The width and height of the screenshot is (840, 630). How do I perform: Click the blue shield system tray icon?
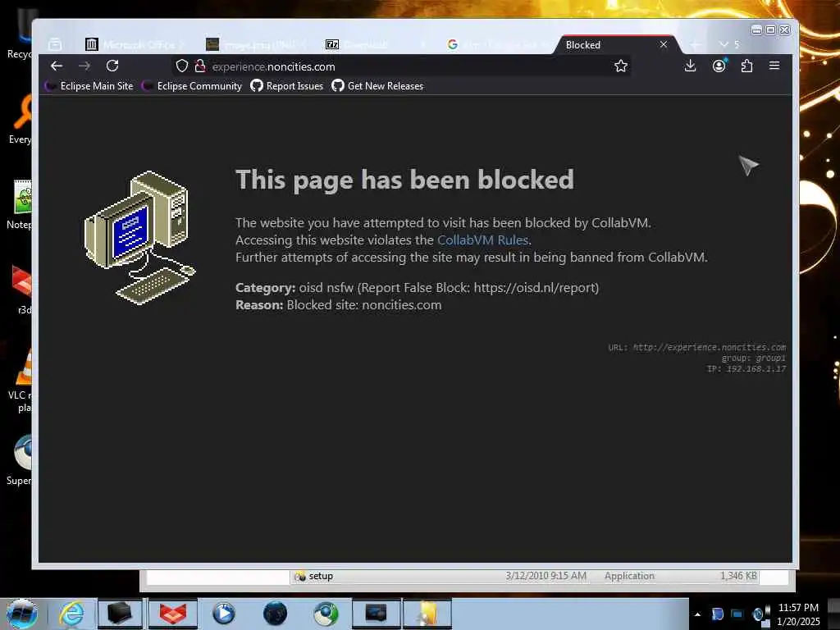pos(718,614)
